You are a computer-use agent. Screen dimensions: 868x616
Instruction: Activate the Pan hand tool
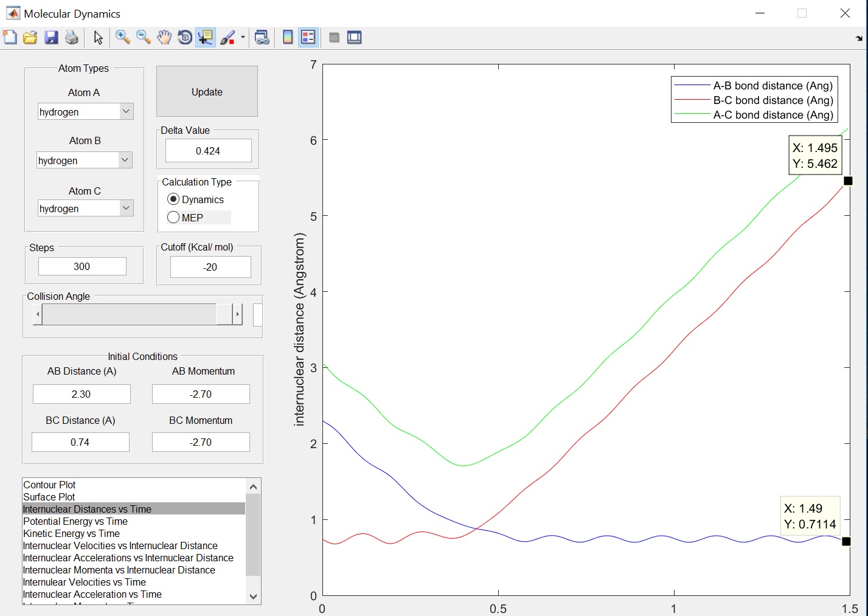[x=164, y=38]
